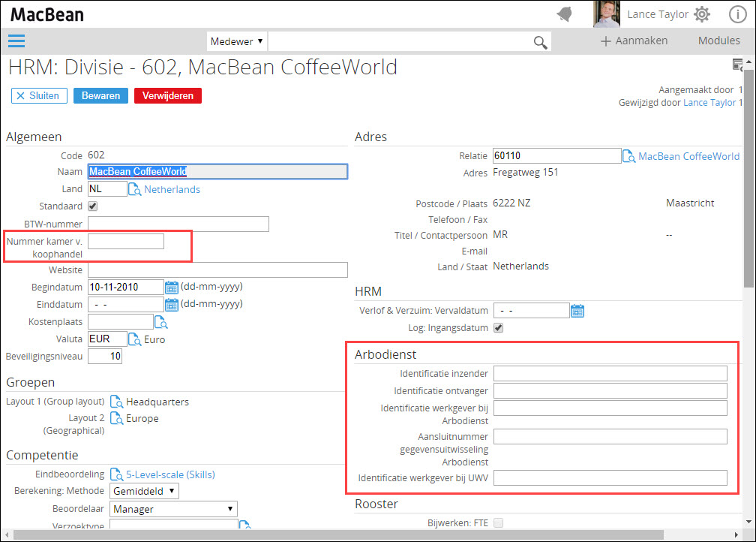Viewport: 756px width, 542px height.
Task: Click the Sluiten button
Action: (39, 95)
